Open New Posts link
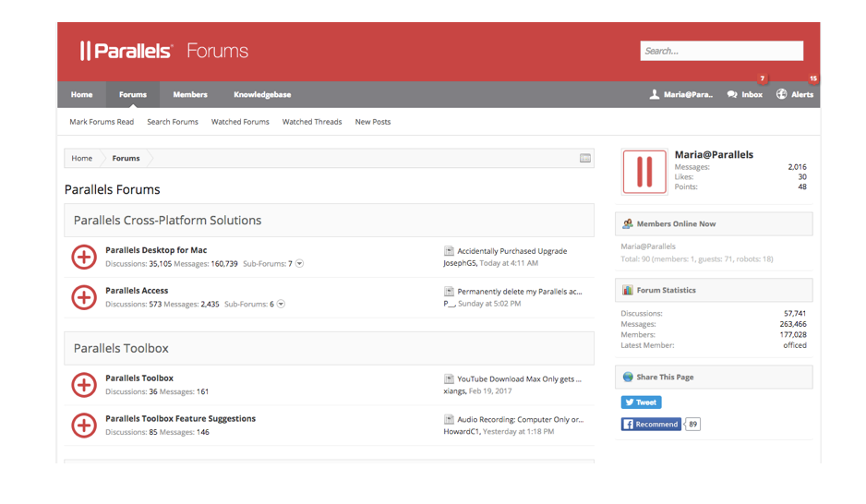This screenshot has width=866, height=504. point(373,122)
